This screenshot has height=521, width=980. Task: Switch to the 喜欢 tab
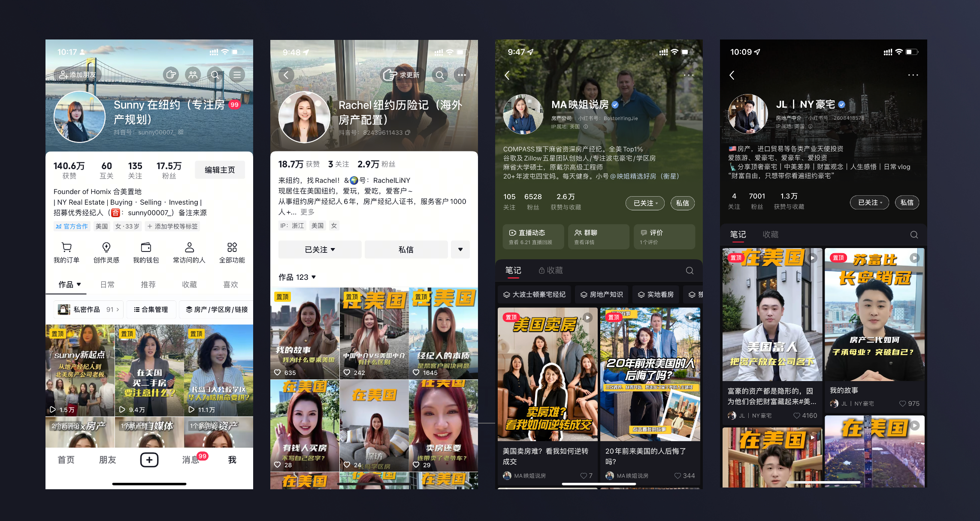(230, 285)
